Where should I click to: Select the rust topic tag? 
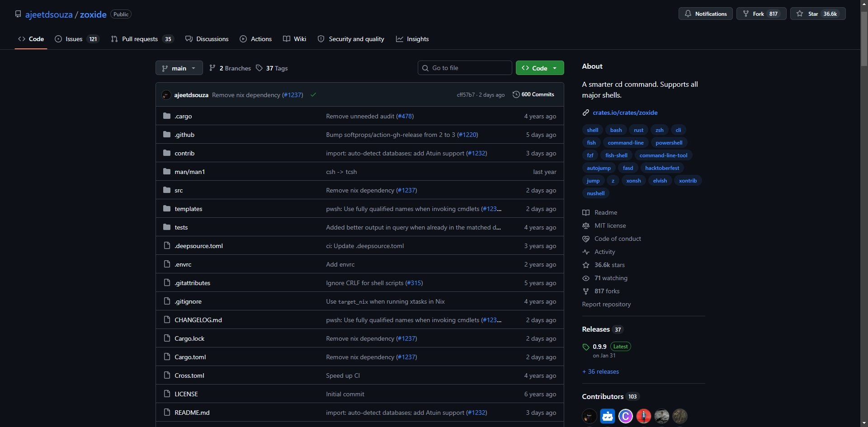tap(638, 130)
